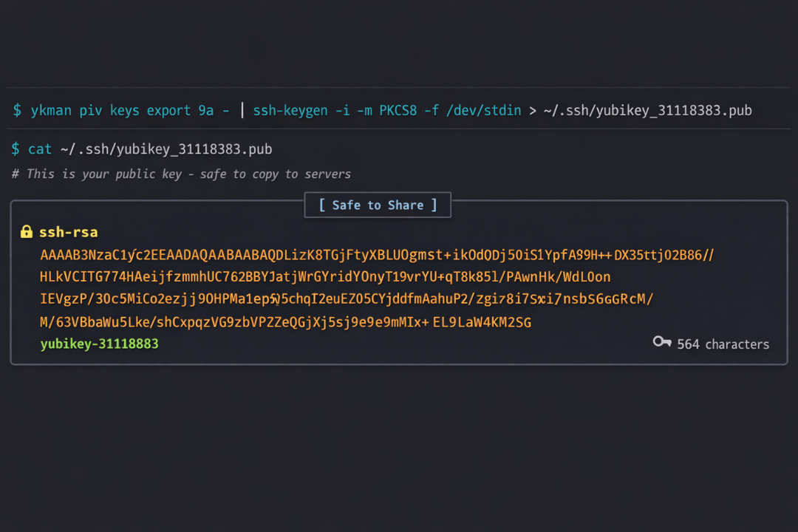Click the 564 characters count text
Image resolution: width=798 pixels, height=532 pixels.
click(723, 344)
